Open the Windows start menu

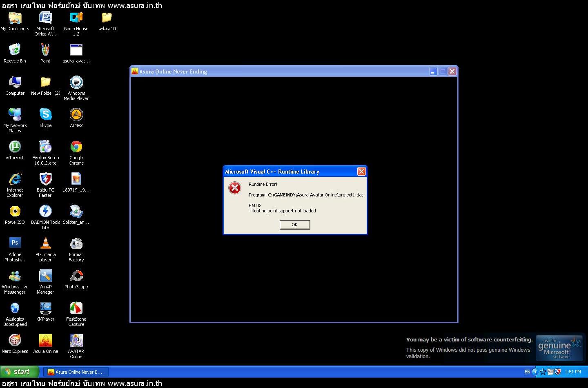tap(20, 372)
